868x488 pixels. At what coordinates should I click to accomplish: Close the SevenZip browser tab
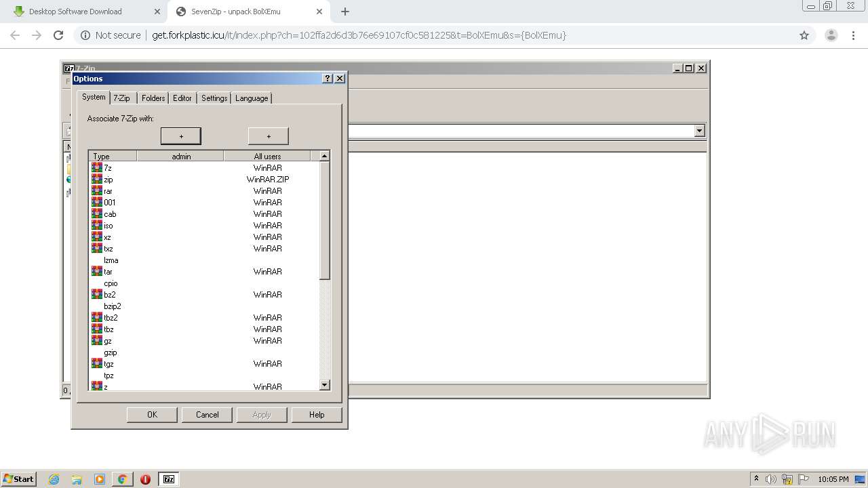[319, 12]
